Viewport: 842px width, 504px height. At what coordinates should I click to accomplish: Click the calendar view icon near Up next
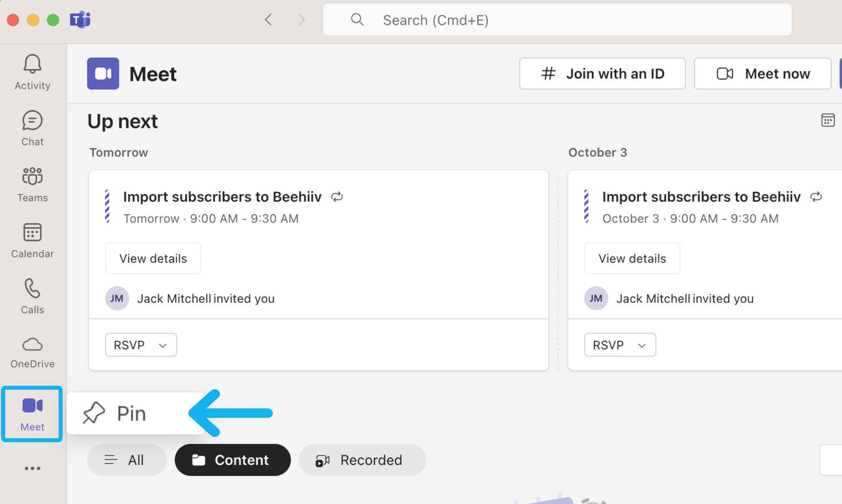pos(828,120)
